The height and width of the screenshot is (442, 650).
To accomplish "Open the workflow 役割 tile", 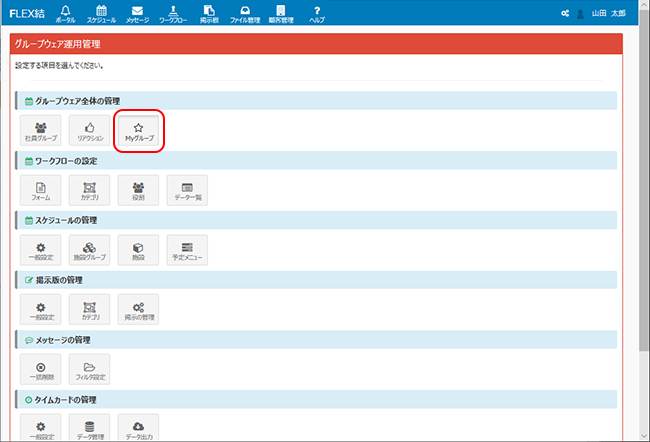I will [138, 190].
